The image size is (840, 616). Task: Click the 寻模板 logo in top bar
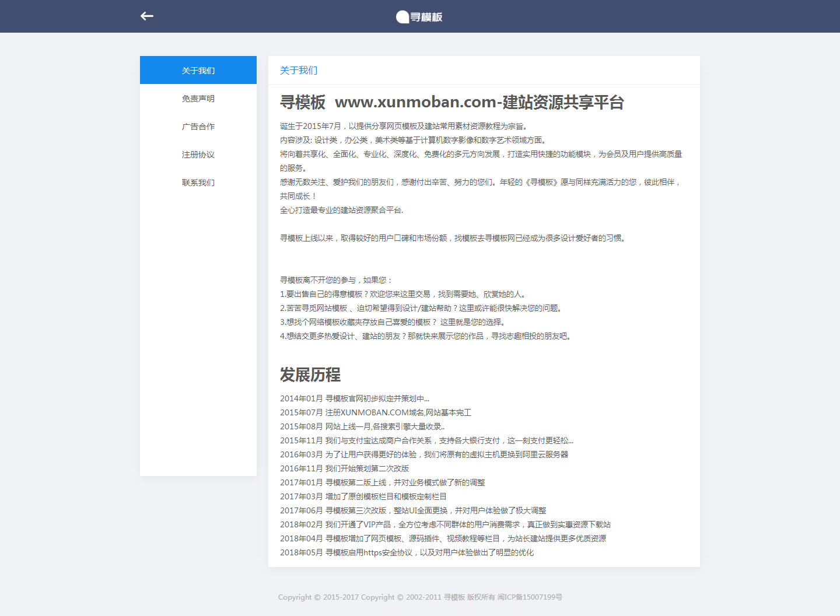(x=419, y=17)
